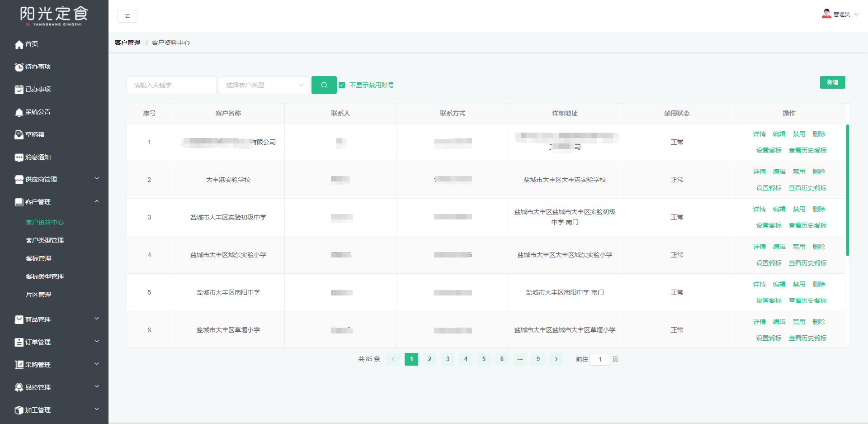Image resolution: width=868 pixels, height=424 pixels.
Task: Go to page 3 in pagination
Action: click(x=448, y=359)
